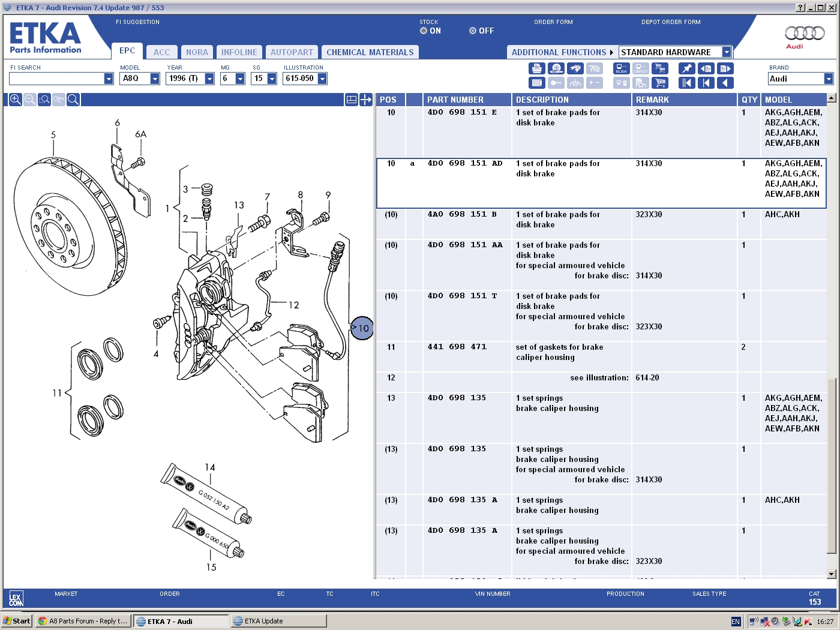The width and height of the screenshot is (840, 630).
Task: Open the Depot Order Form
Action: click(671, 22)
